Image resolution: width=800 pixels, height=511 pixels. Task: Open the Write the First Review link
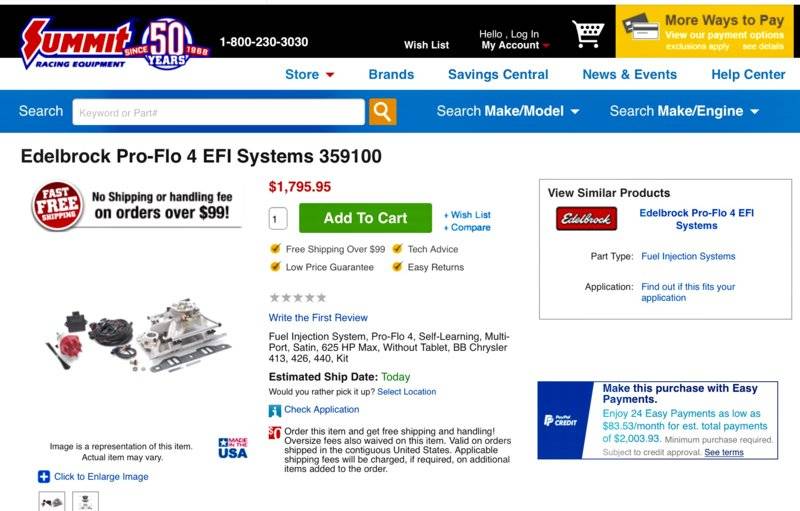coord(318,317)
